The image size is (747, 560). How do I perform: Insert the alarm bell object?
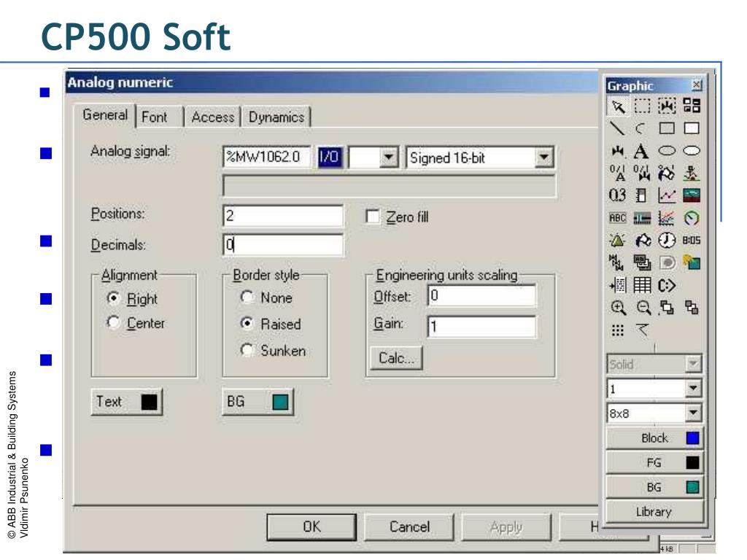617,240
